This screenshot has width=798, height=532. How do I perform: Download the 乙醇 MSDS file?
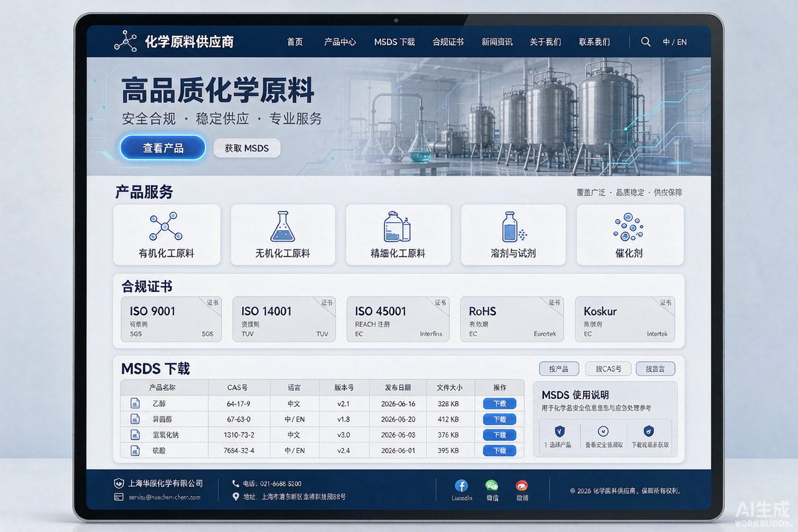[499, 404]
